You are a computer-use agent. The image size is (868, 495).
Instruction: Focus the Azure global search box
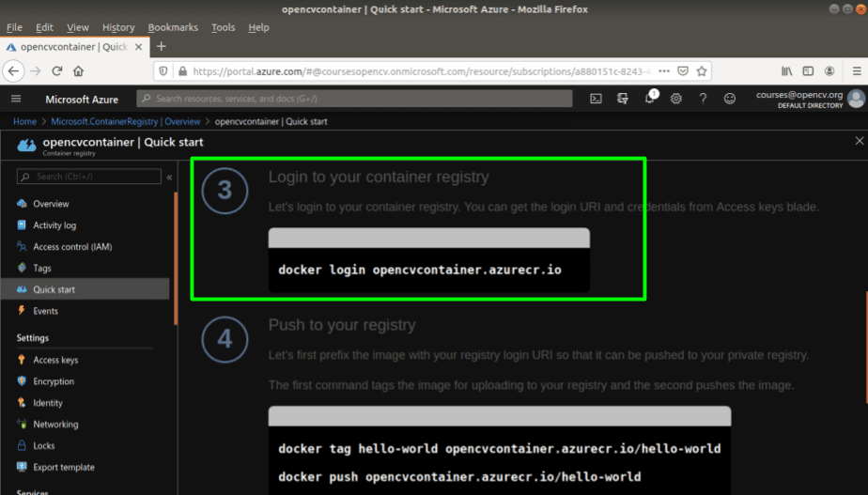(354, 99)
